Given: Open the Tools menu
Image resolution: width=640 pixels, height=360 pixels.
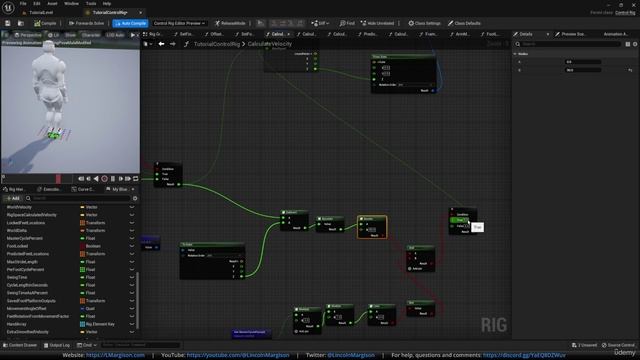Looking at the screenshot, I should (91, 4).
